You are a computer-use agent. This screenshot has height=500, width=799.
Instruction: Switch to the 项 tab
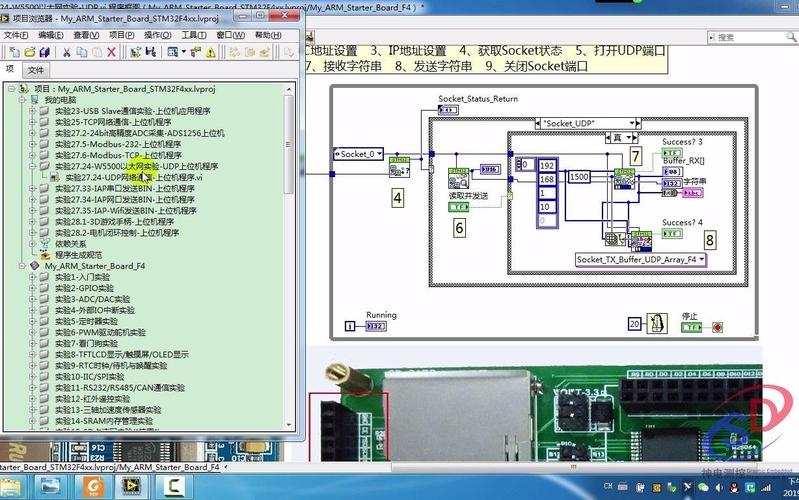point(10,69)
